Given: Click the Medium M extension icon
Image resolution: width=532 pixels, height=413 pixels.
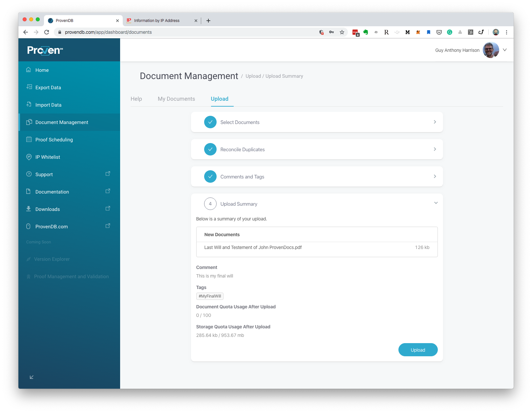Looking at the screenshot, I should click(408, 32).
